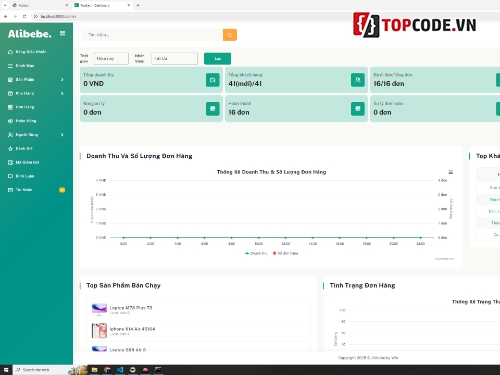Click Đánh Giá star icon in sidebar
This screenshot has width=500, height=375.
pos(10,149)
